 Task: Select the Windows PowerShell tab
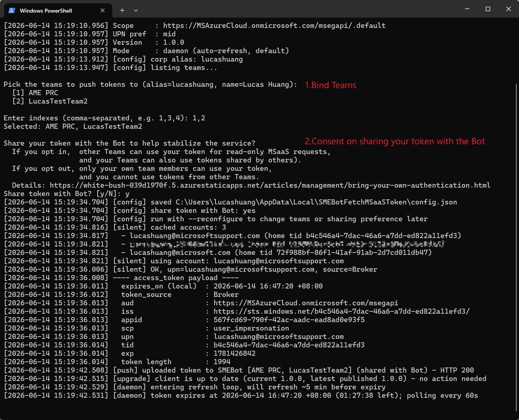(58, 11)
